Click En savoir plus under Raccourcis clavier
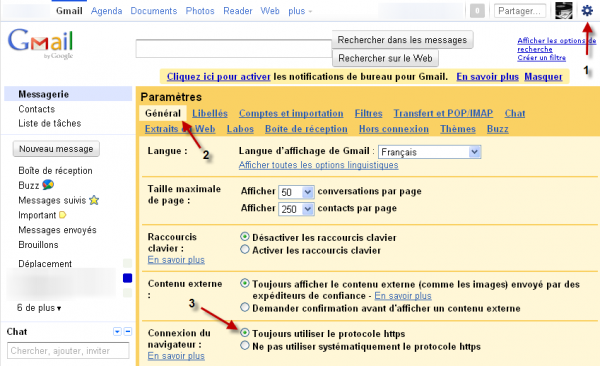 pos(176,260)
